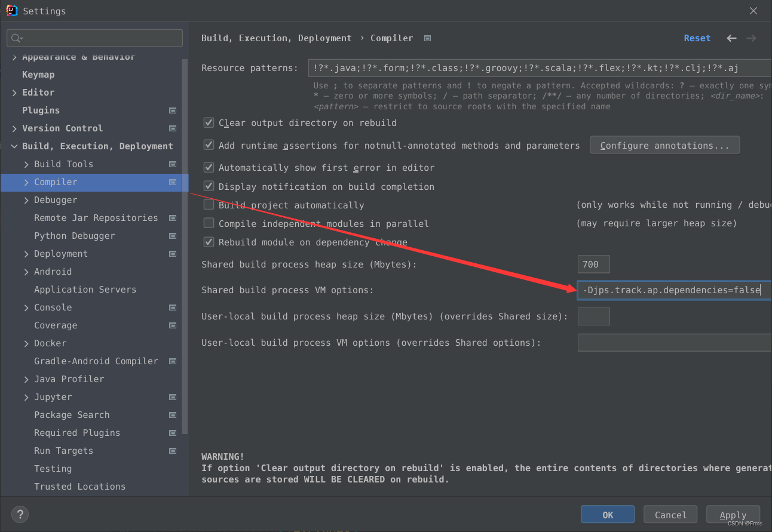Click the back navigation arrow
The image size is (772, 532).
731,38
